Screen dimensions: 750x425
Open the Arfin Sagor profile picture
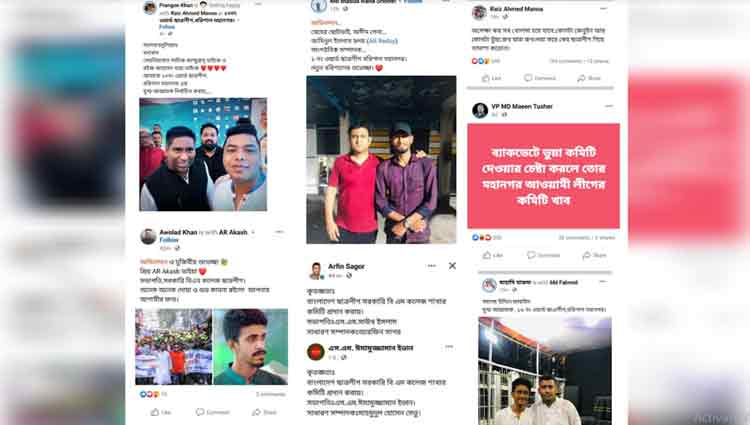pyautogui.click(x=316, y=271)
